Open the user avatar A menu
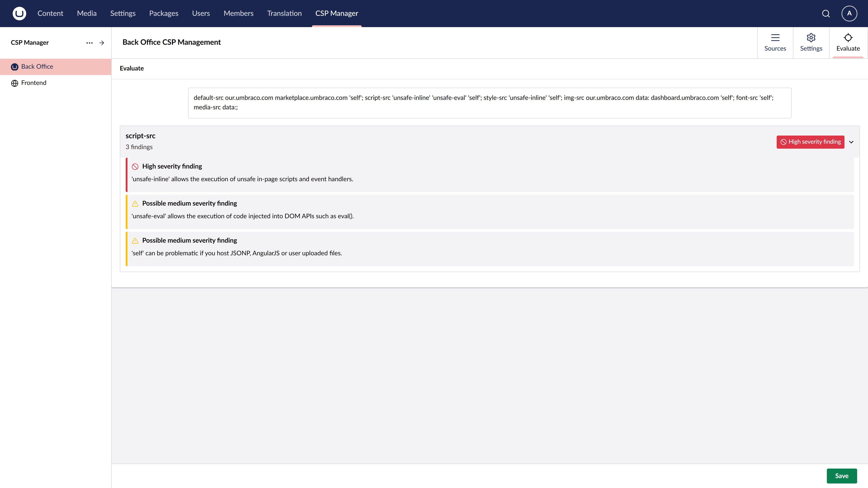 pos(849,14)
